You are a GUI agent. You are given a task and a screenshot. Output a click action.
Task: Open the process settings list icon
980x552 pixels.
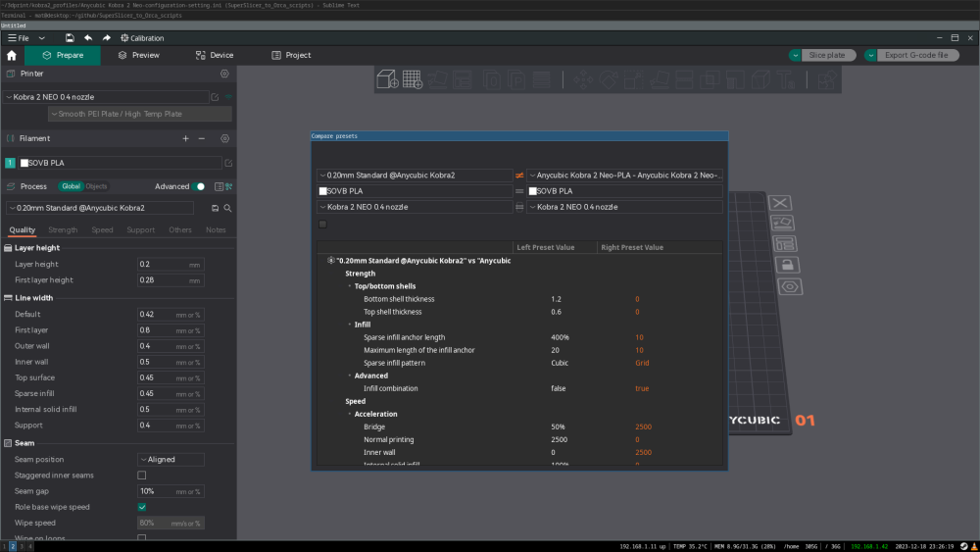pyautogui.click(x=219, y=186)
